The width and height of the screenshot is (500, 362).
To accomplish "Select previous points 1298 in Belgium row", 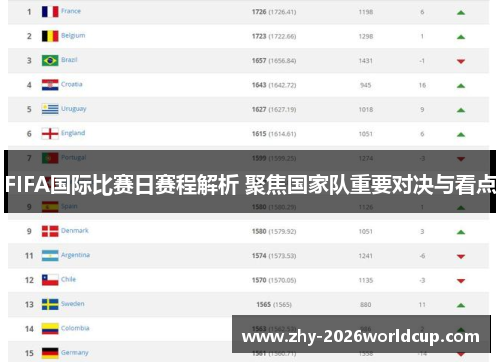I will click(x=366, y=36).
